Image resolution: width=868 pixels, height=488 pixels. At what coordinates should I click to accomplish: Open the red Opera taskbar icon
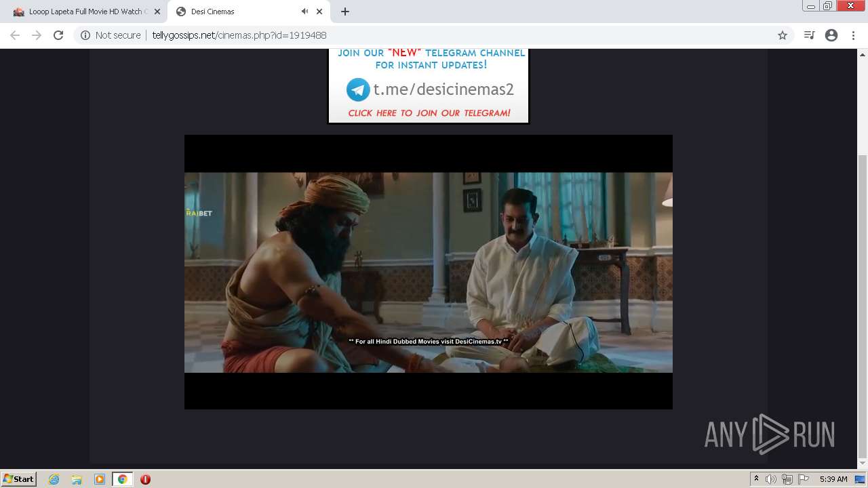pyautogui.click(x=145, y=479)
